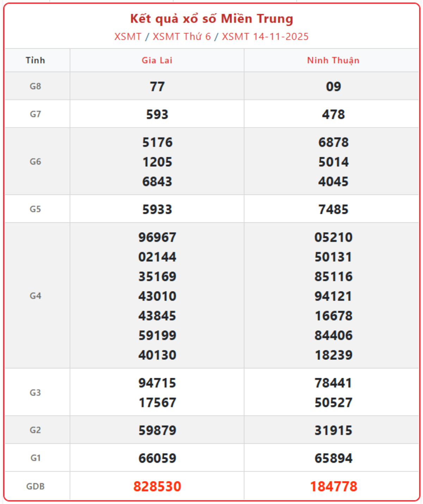Image resolution: width=423 pixels, height=504 pixels.
Task: Open the XSMT breadcrumb link
Action: click(x=128, y=37)
